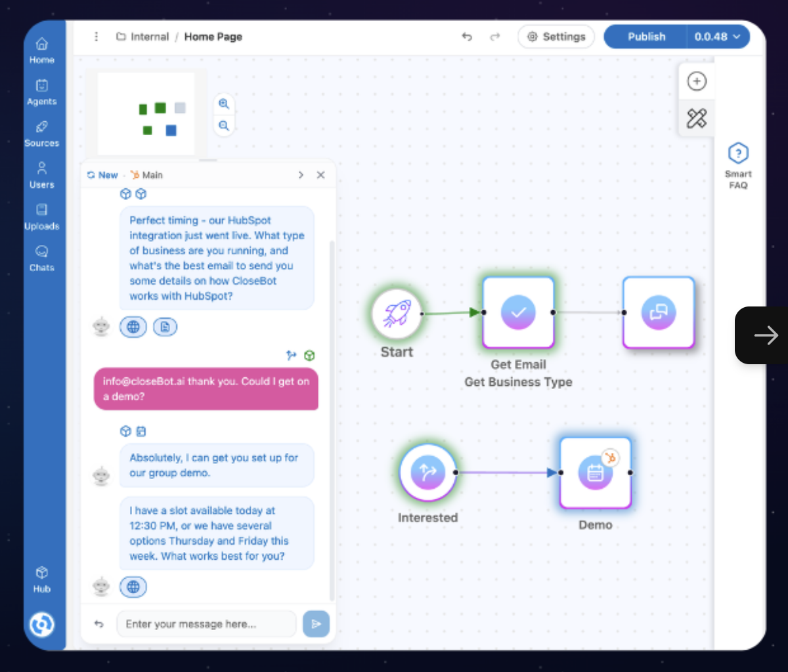Select the pencil-and-ruler design tools icon
Screen dimensions: 788x672
(x=697, y=118)
